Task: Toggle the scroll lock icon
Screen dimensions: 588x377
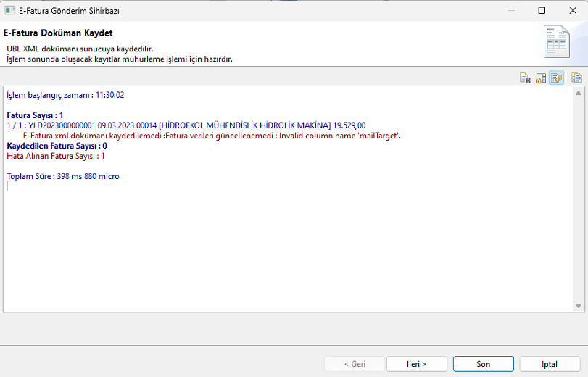Action: pos(541,78)
